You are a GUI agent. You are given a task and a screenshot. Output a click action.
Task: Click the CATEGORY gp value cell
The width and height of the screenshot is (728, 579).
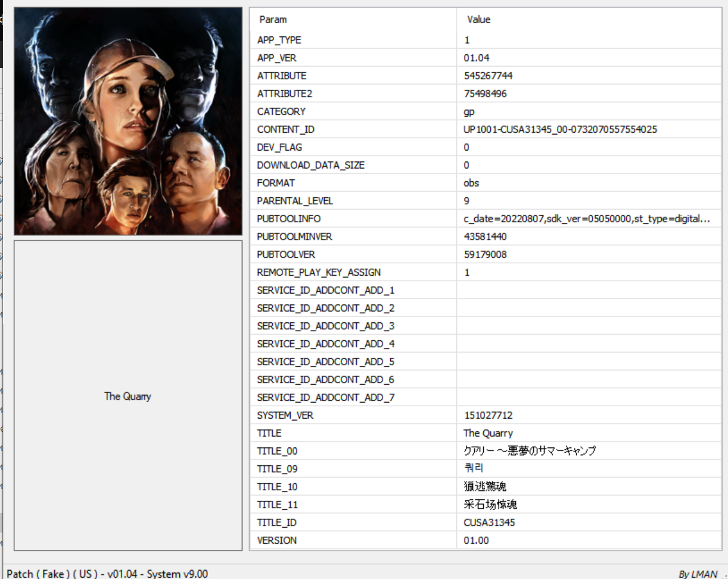pos(469,111)
